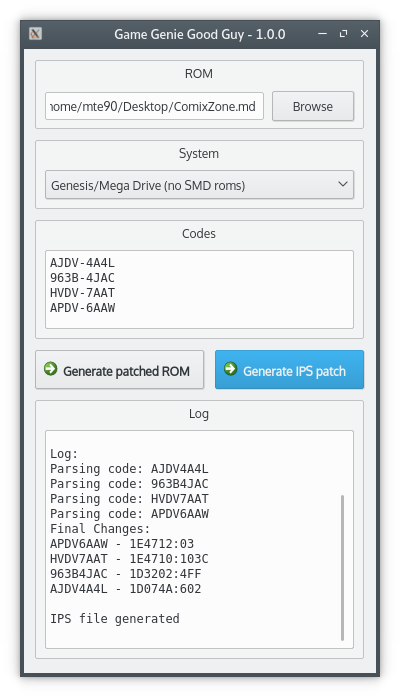The height and width of the screenshot is (697, 400).
Task: Generate the patched ROM
Action: tap(120, 370)
